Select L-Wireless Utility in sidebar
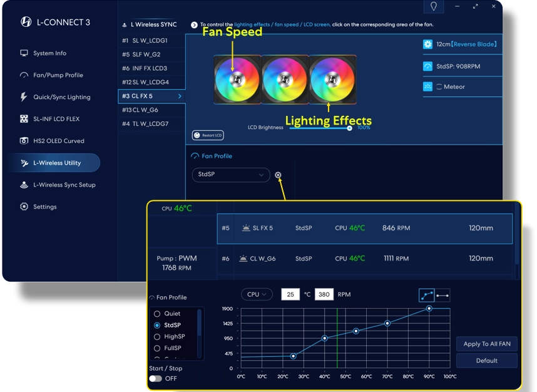This screenshot has height=392, width=537. (55, 163)
